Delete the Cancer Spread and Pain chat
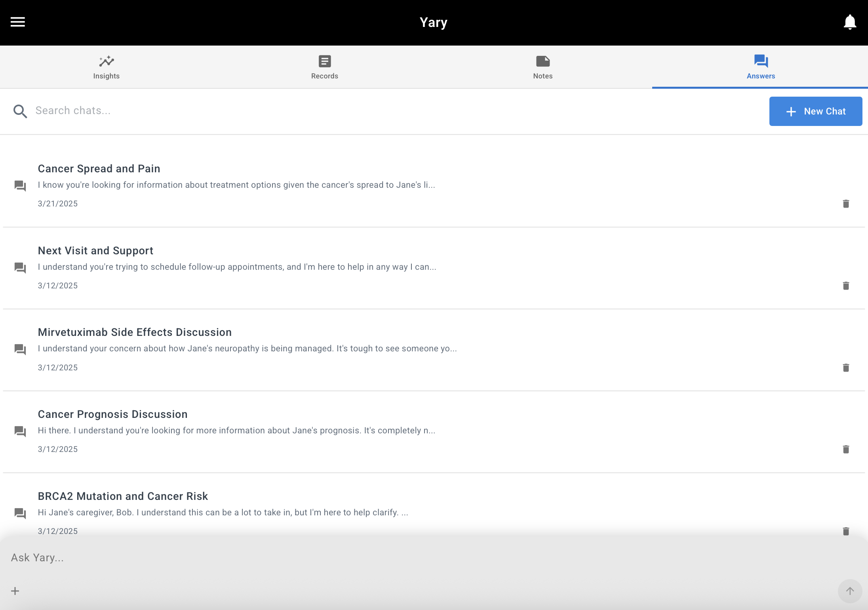Screen dimensions: 868x610 coord(846,204)
